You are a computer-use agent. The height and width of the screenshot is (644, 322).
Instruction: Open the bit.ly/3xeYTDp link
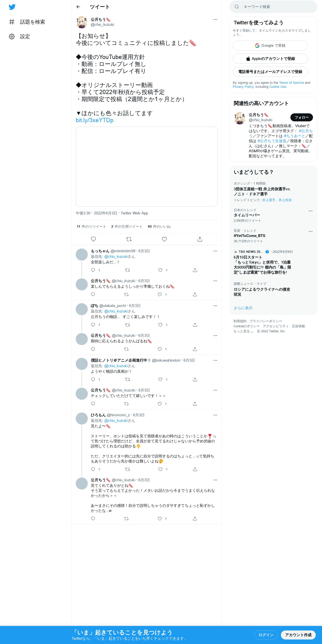[x=95, y=120]
